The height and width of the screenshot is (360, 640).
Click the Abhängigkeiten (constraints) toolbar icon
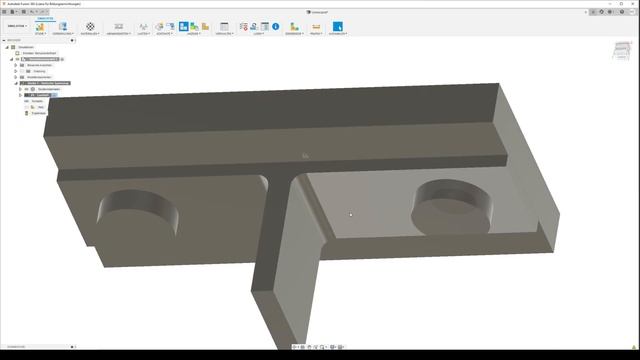[119, 27]
